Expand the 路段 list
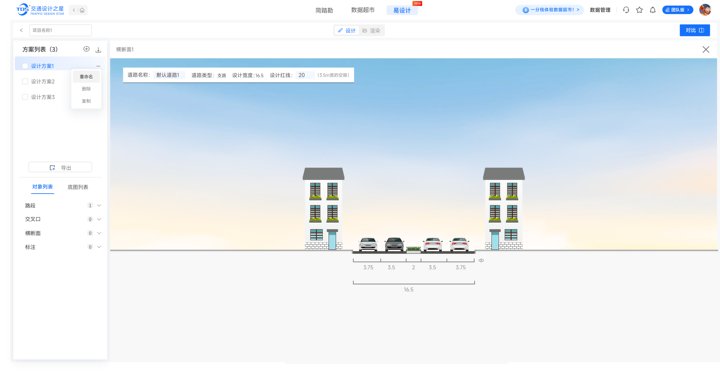 click(99, 205)
